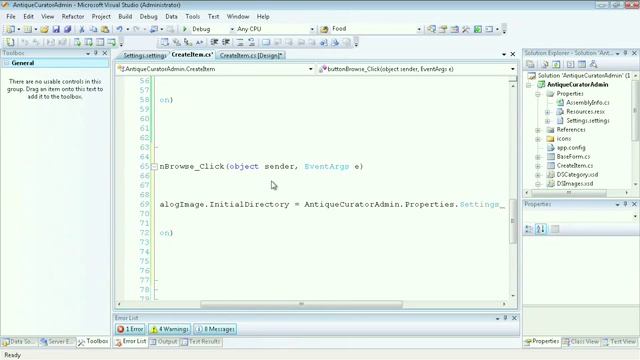Open the buttonBrowse_Click members dropdown
Viewport: 640px width, 360px height.
pyautogui.click(x=513, y=69)
